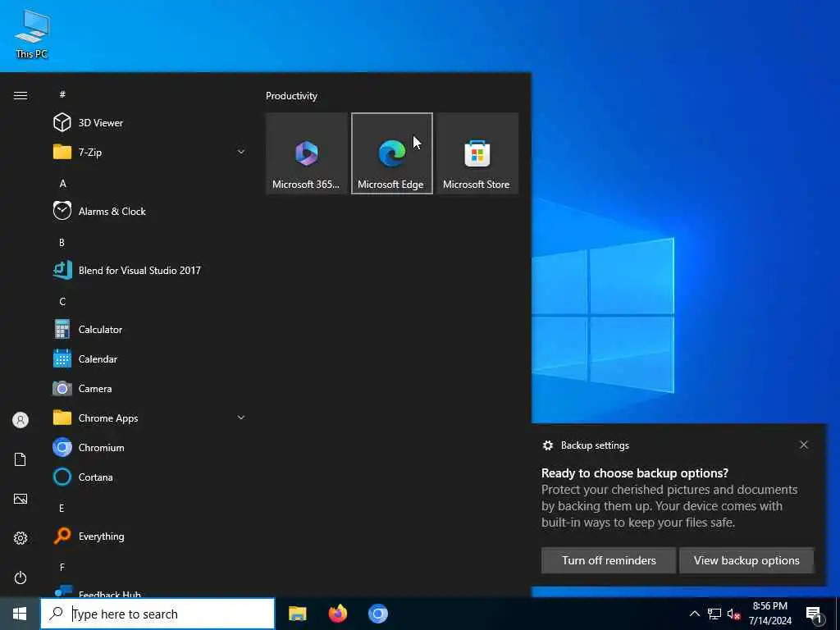
Task: Click the taskbar search box
Action: coord(157,614)
